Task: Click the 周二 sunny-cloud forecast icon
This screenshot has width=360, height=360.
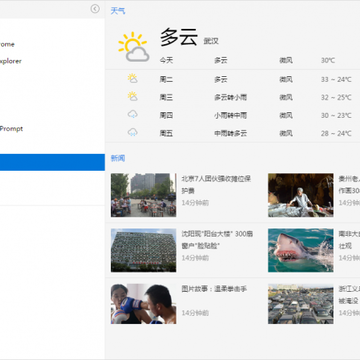Action: [132, 79]
